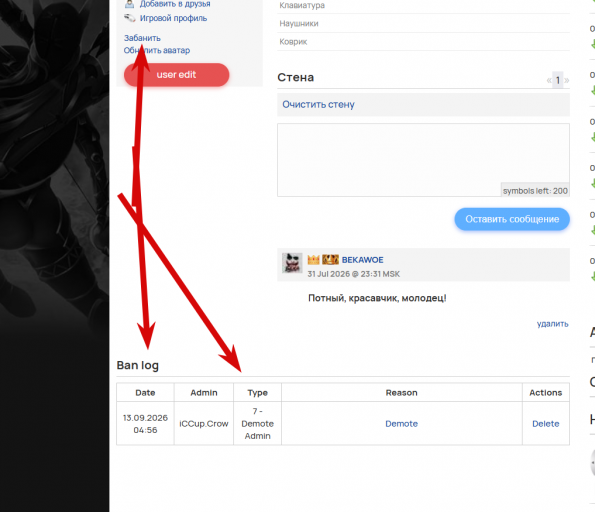Image resolution: width=595 pixels, height=512 pixels.
Task: Select the iCCup.Crow admin cell
Action: (204, 424)
